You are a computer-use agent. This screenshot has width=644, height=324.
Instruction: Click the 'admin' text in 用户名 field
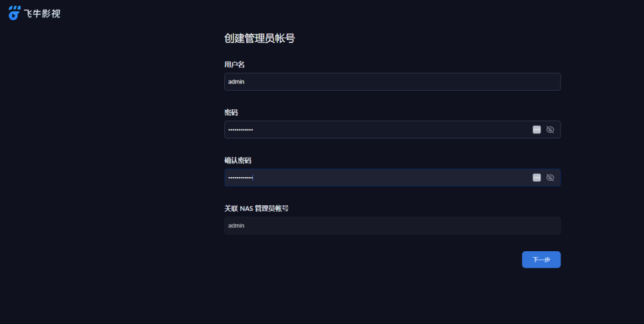pos(236,82)
